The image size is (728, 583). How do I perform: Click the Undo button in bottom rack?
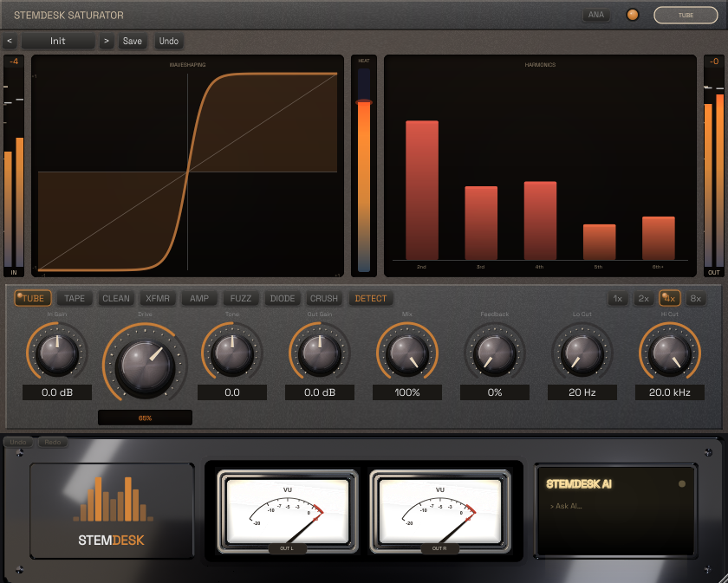point(18,442)
